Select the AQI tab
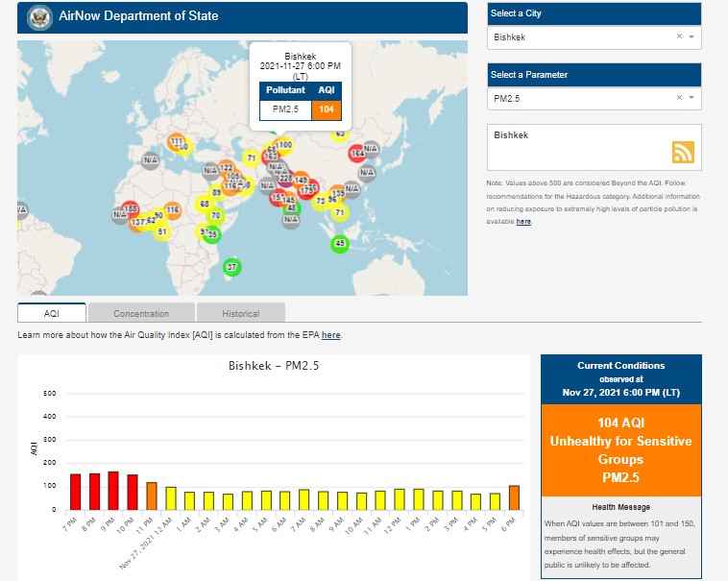This screenshot has height=581, width=728. click(52, 313)
